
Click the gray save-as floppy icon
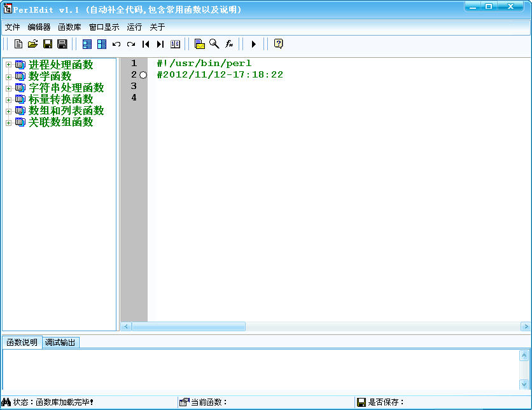pos(62,44)
